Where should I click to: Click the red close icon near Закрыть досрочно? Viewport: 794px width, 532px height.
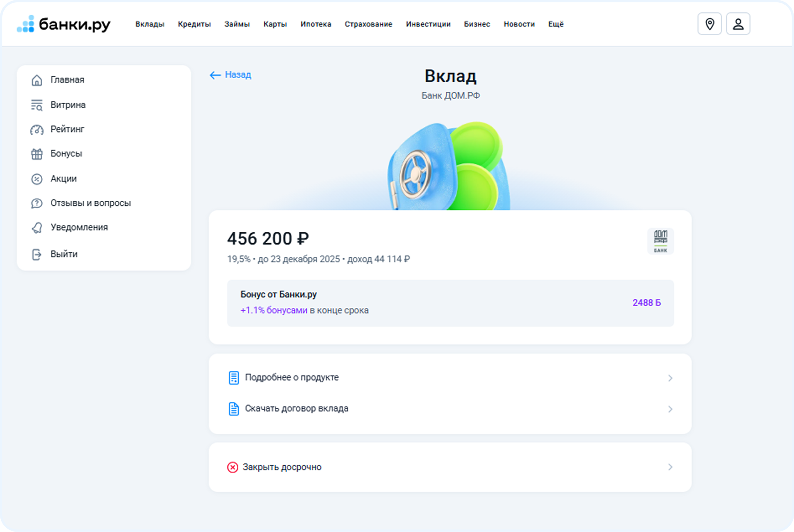(233, 467)
